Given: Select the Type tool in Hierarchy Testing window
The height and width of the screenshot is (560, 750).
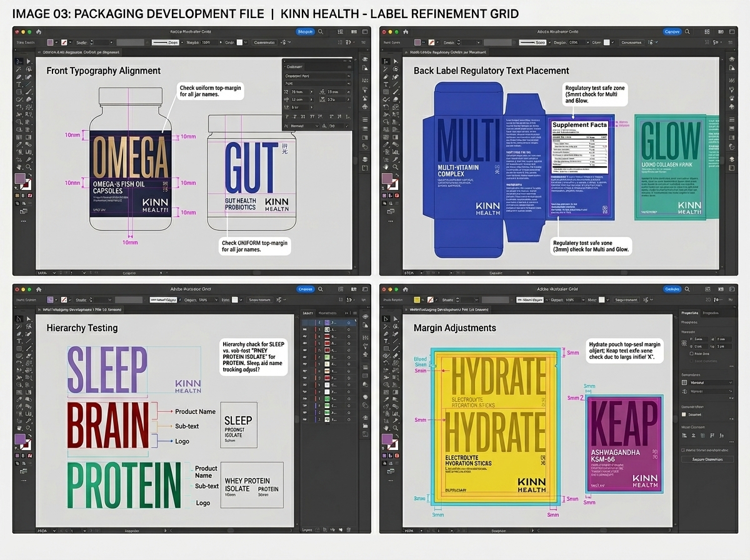Looking at the screenshot, I should point(19,341).
